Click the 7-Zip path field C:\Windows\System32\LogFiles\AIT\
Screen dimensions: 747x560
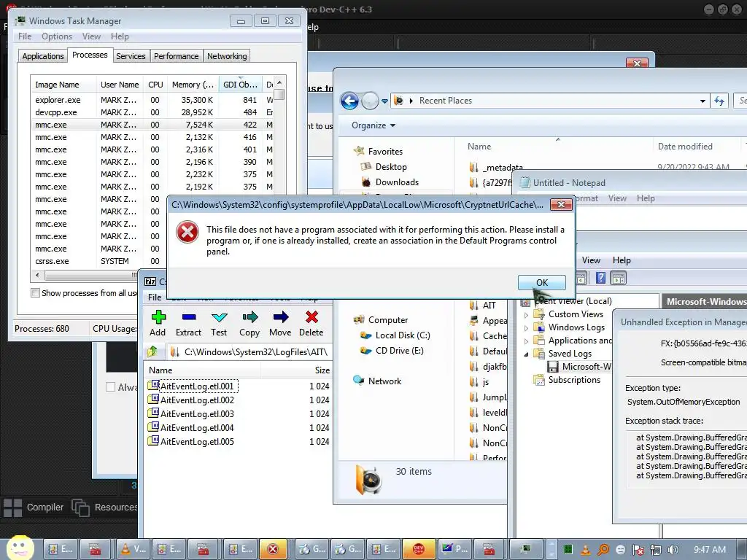(x=248, y=352)
